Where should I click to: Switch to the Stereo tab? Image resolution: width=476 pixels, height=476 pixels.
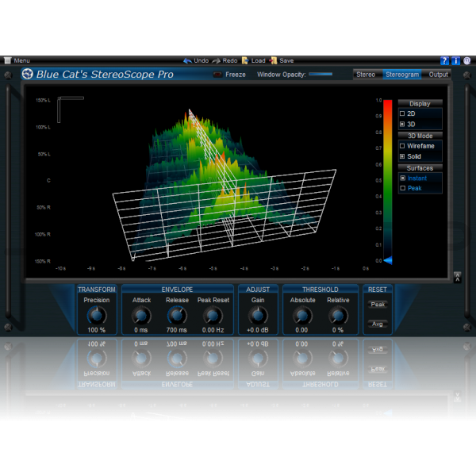point(366,75)
